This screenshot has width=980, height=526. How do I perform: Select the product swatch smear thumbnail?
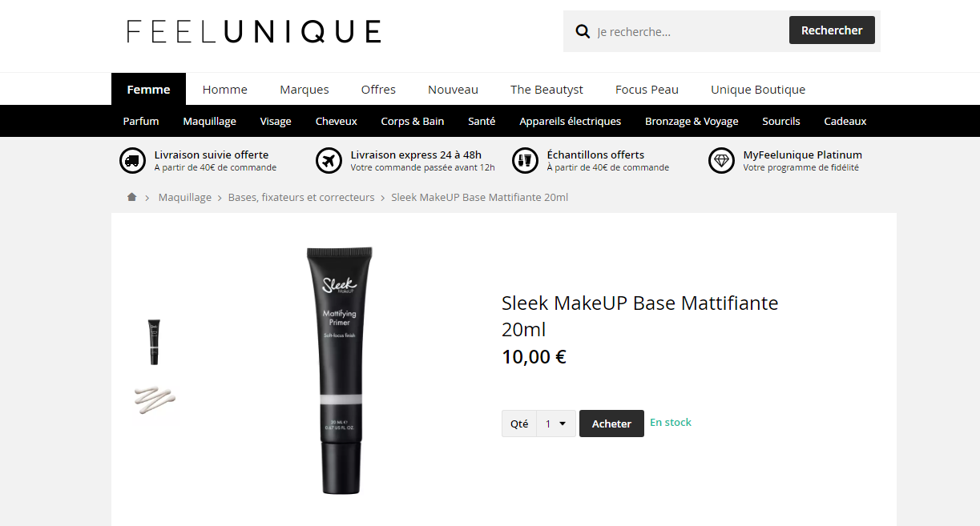(x=155, y=399)
